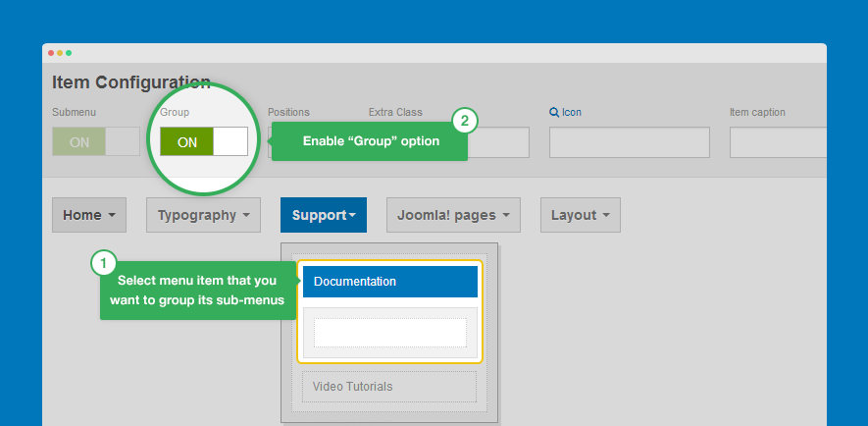The image size is (868, 426).
Task: Open the Home menu dropdown
Action: (89, 215)
